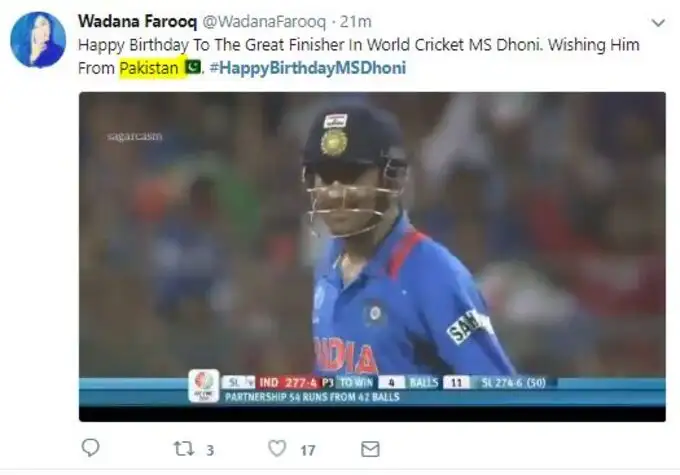Screen dimensions: 680x475
Task: Click the reply speech bubble icon
Action: 90,448
